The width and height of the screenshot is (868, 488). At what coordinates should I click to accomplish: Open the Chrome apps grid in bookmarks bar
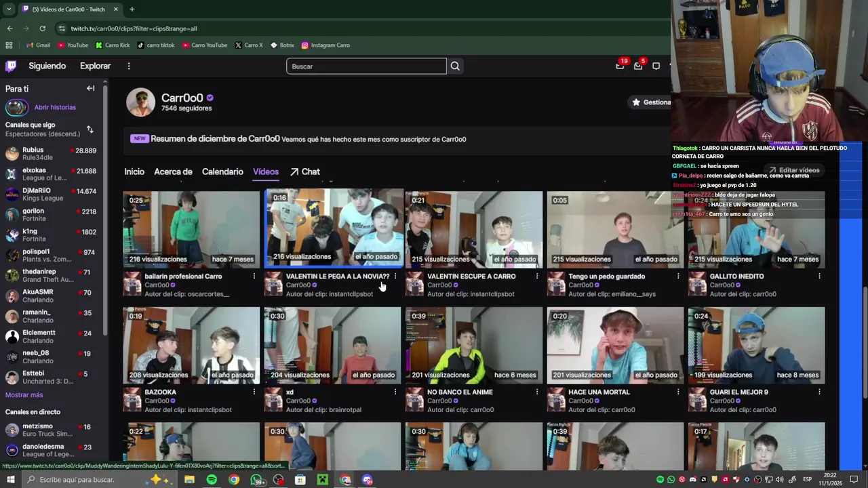pos(9,45)
